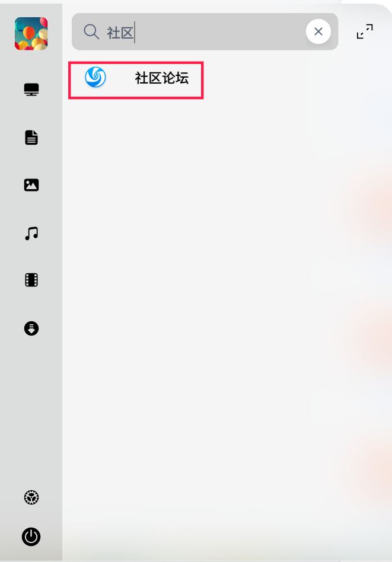
Task: Open the Music folder shortcut
Action: pyautogui.click(x=31, y=234)
